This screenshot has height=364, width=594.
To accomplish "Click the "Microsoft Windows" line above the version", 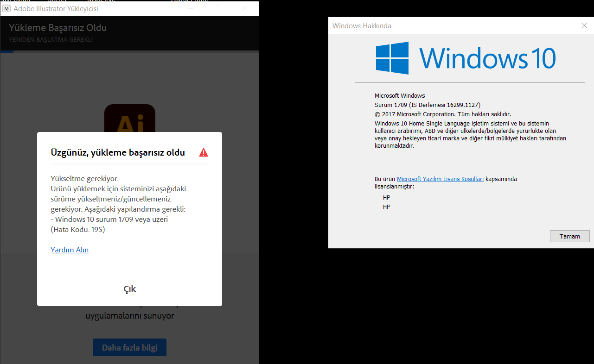I will coord(400,95).
